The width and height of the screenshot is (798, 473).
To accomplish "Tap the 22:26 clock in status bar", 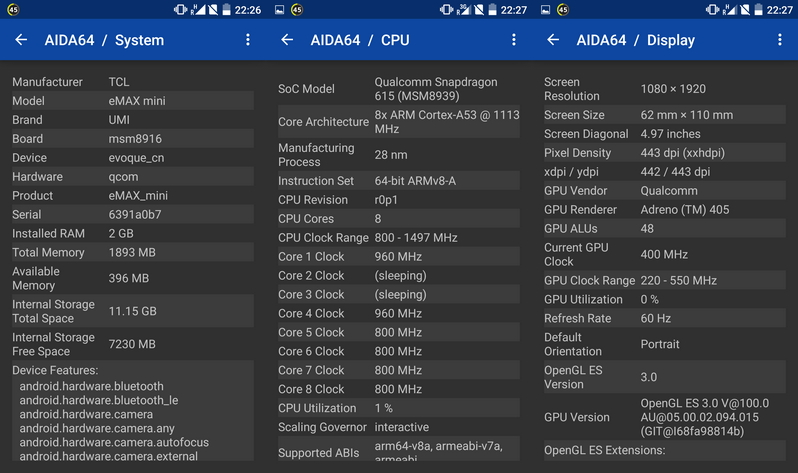I will pos(248,10).
